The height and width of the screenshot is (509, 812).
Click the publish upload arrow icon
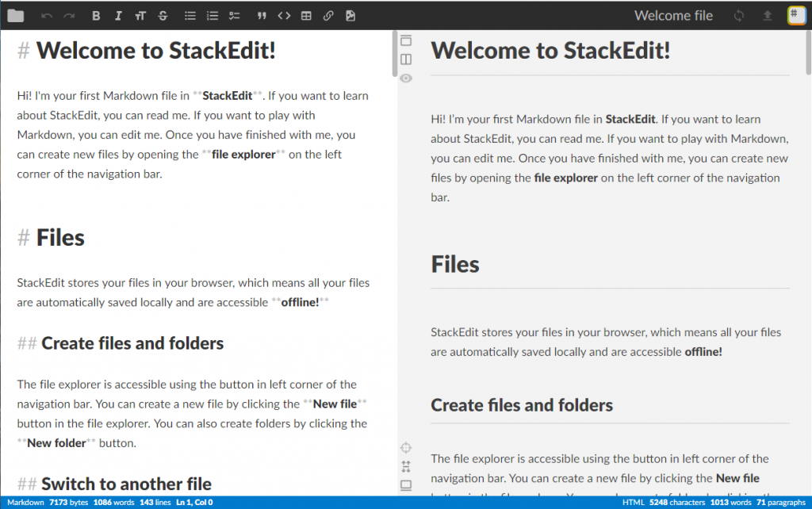(768, 16)
